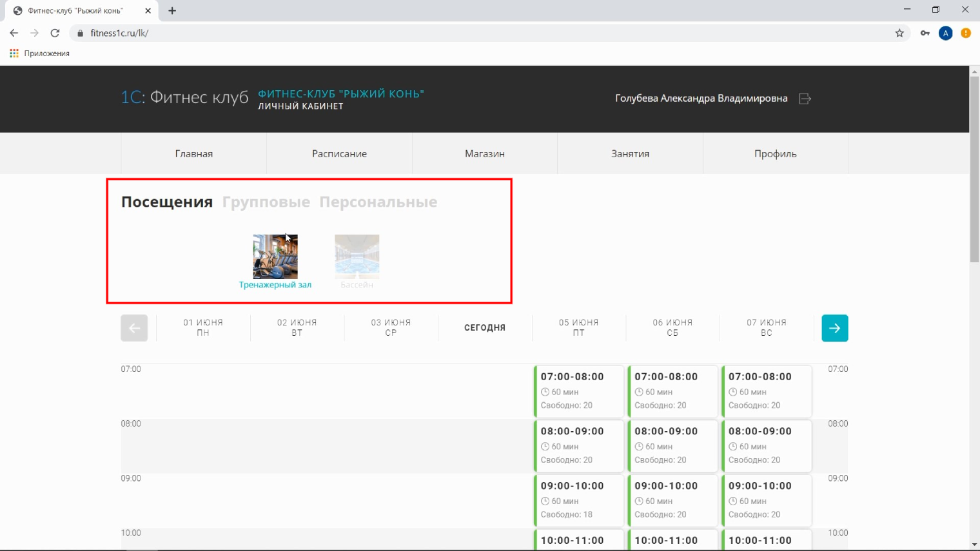The height and width of the screenshot is (551, 980).
Task: Open the 08:00-09:00 slot on 06 июня
Action: pos(672,446)
